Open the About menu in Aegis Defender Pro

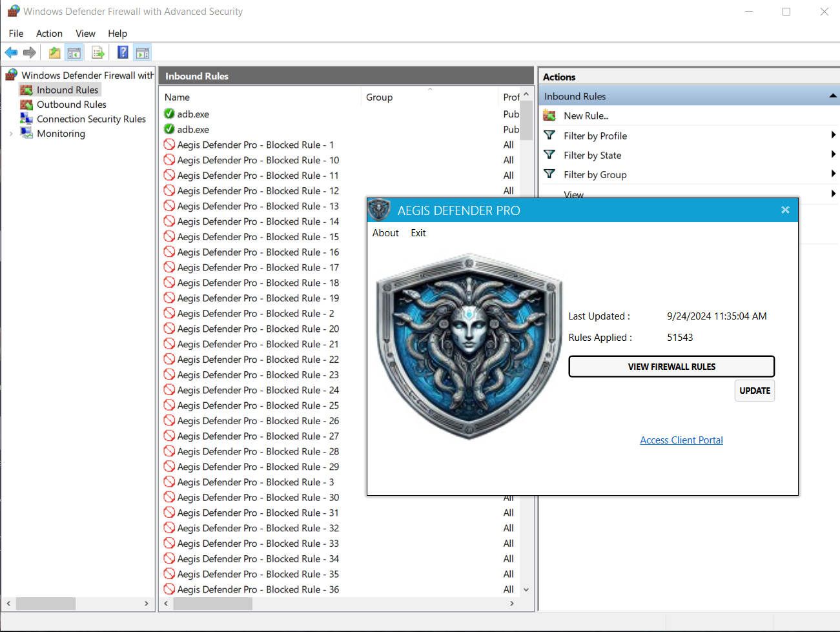click(x=385, y=233)
